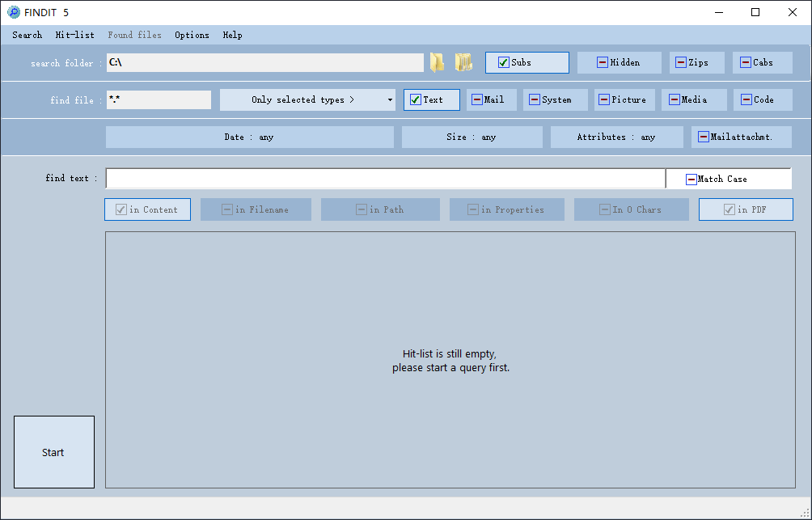This screenshot has height=520, width=812.
Task: Click the empty hit-list message text
Action: (450, 361)
